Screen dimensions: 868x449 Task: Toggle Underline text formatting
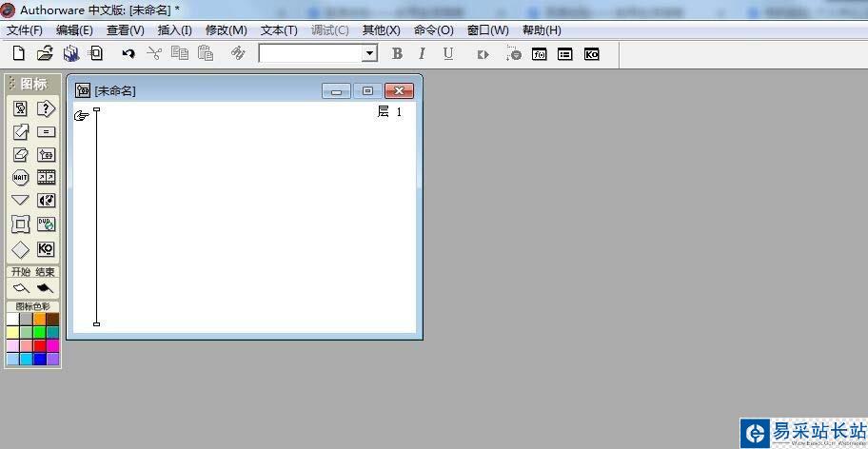point(447,54)
